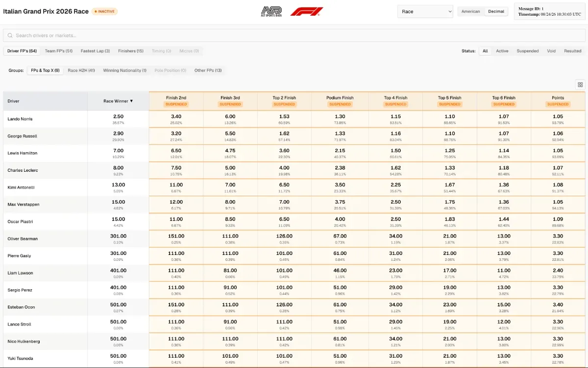This screenshot has height=368, width=588.
Task: Select the Race H2H (41) group
Action: 81,70
